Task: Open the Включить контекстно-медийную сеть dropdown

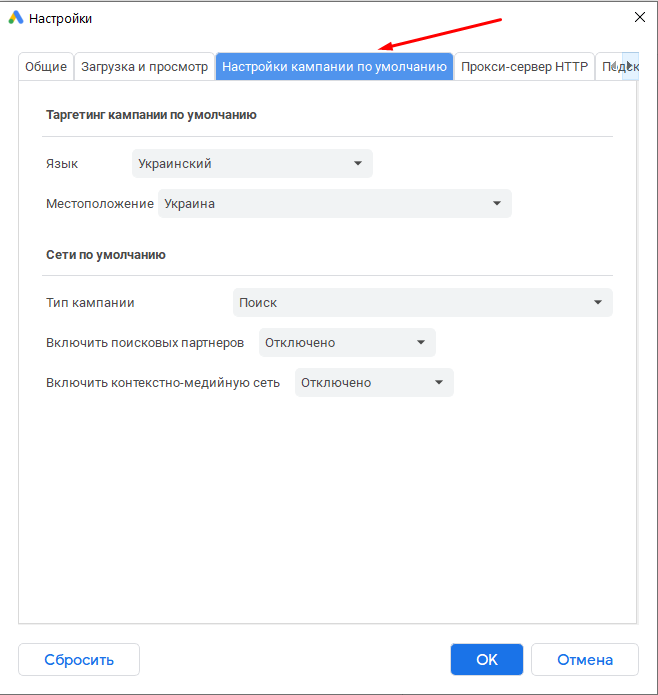Action: [374, 382]
